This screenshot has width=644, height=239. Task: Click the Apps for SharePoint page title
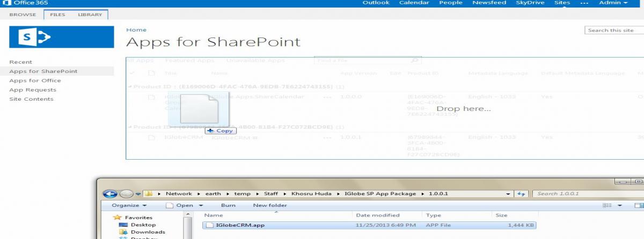click(213, 42)
